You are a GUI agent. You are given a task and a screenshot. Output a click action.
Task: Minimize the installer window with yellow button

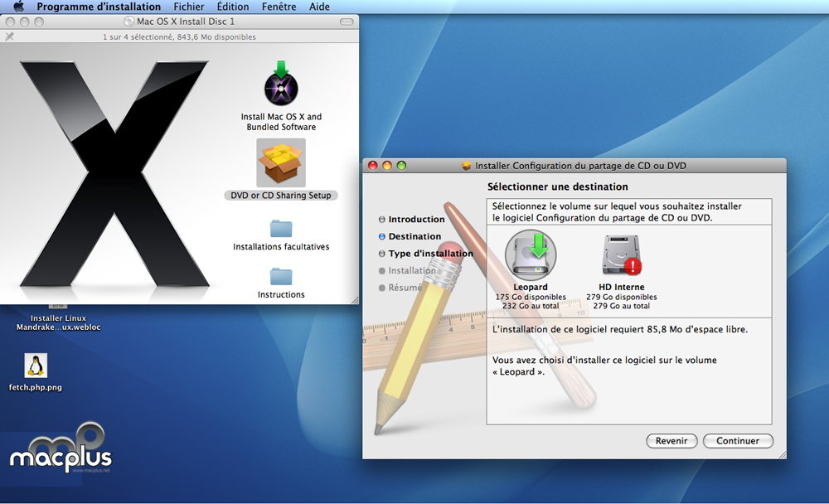pyautogui.click(x=387, y=166)
